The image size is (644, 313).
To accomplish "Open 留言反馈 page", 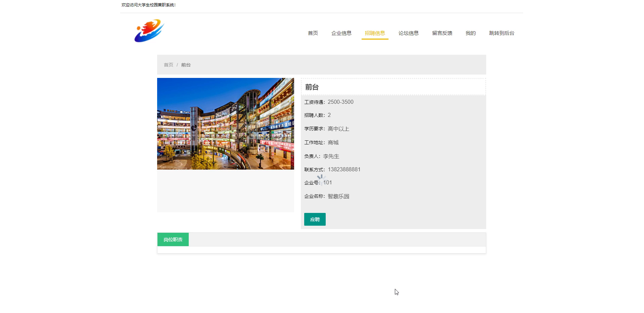I will tap(442, 33).
